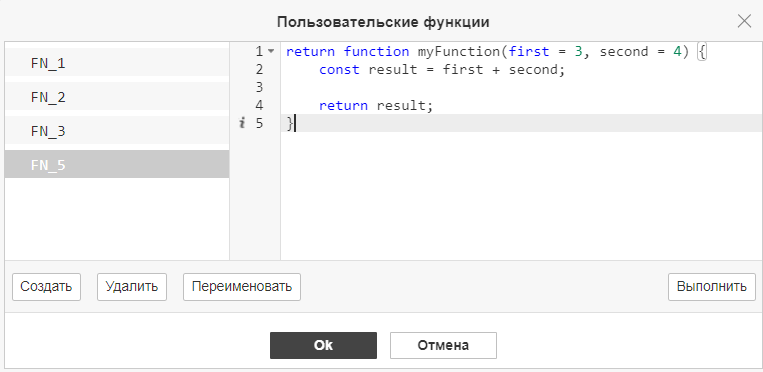Close the Пользовательские функции dialog

point(744,21)
